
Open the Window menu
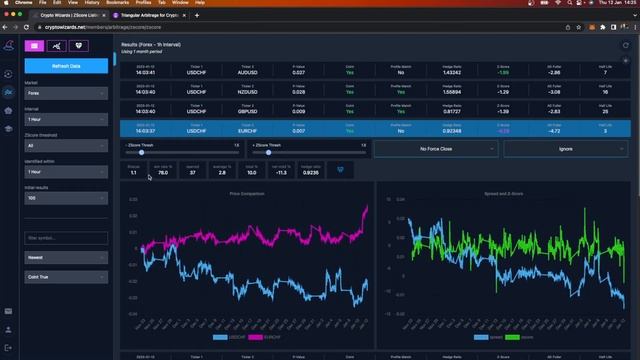pos(180,2)
